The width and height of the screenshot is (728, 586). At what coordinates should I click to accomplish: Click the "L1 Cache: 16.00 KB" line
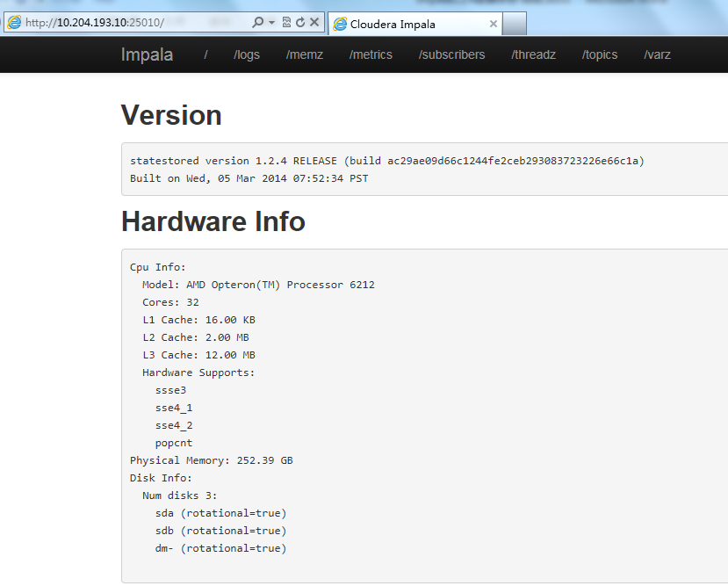(x=198, y=320)
